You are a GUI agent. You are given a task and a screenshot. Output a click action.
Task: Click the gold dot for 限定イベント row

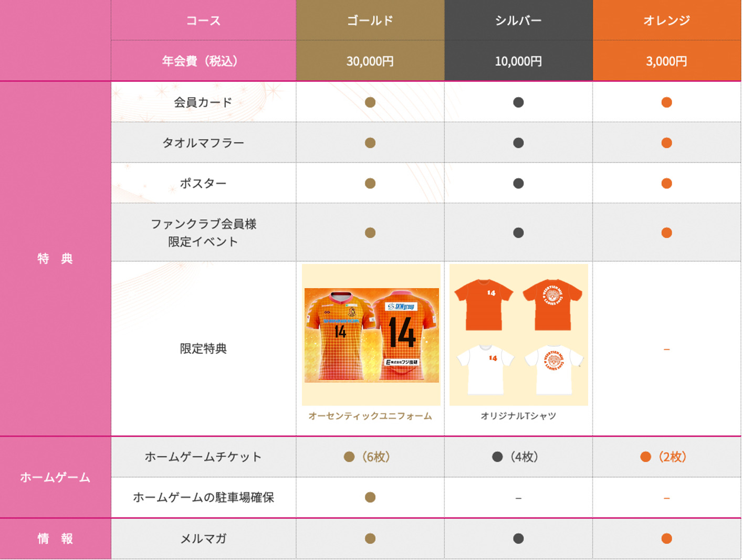point(370,233)
